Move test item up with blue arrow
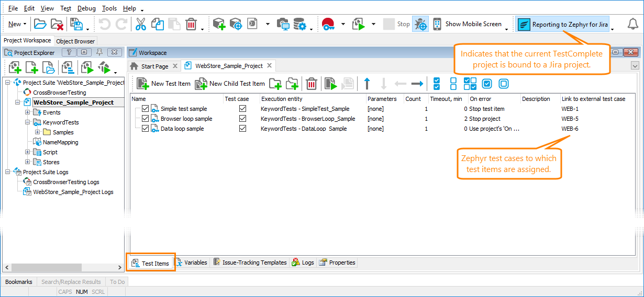 tap(367, 84)
